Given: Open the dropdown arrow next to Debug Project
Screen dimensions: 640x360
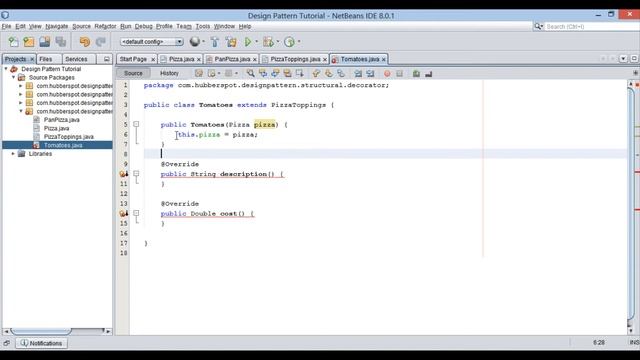Looking at the screenshot, I should pos(278,42).
